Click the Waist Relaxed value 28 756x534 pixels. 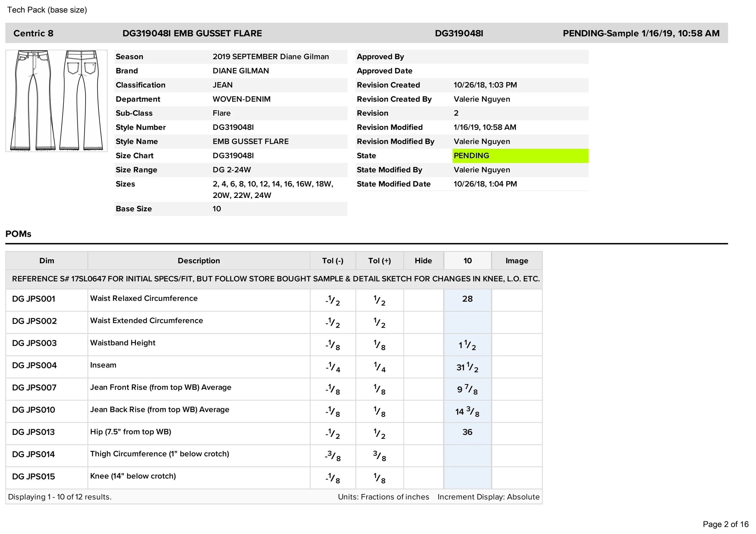click(467, 299)
